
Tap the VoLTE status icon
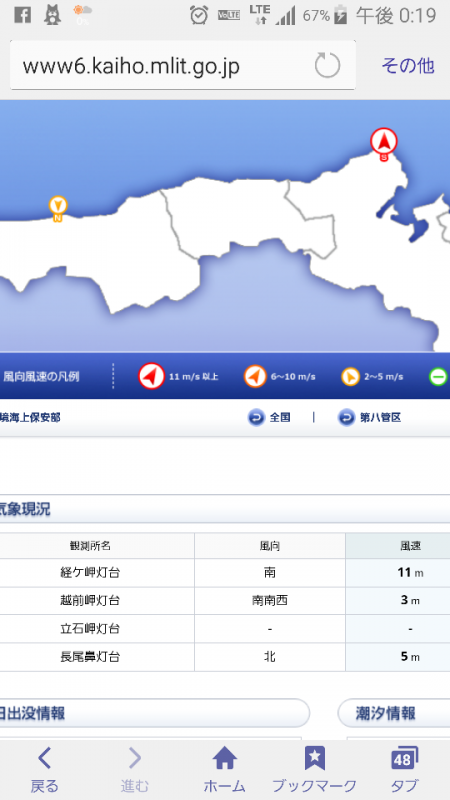(229, 15)
